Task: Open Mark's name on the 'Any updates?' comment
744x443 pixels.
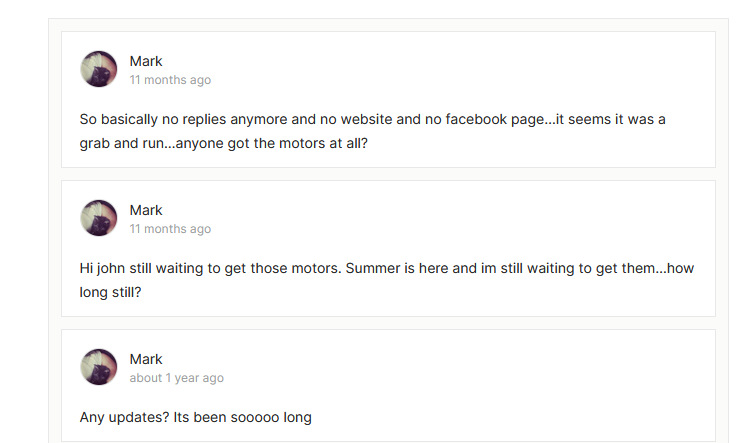Action: [146, 359]
